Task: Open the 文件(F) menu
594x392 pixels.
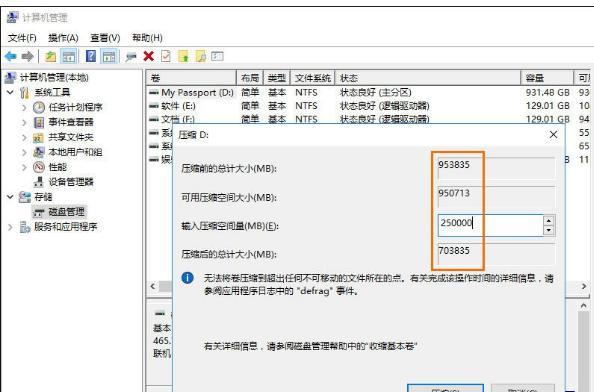Action: [x=22, y=38]
